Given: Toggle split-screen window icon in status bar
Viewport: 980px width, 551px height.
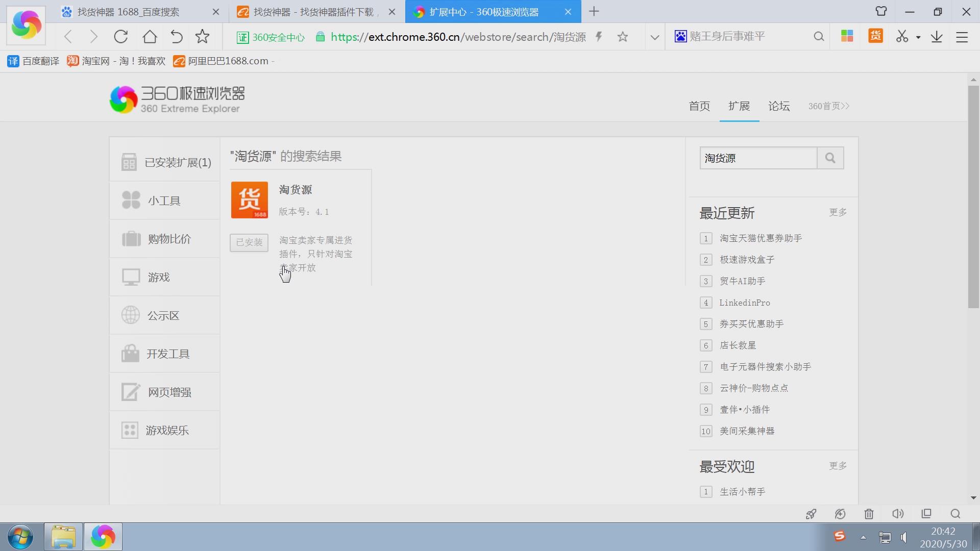Looking at the screenshot, I should [x=926, y=514].
